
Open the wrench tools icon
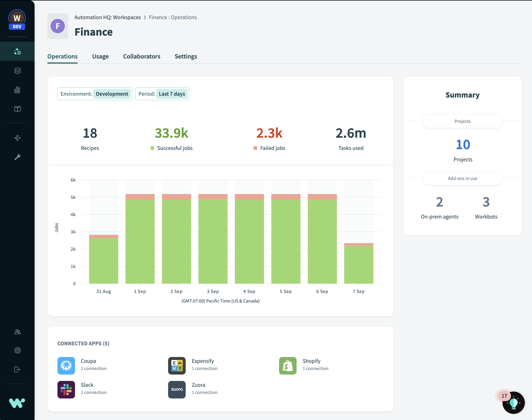17,157
